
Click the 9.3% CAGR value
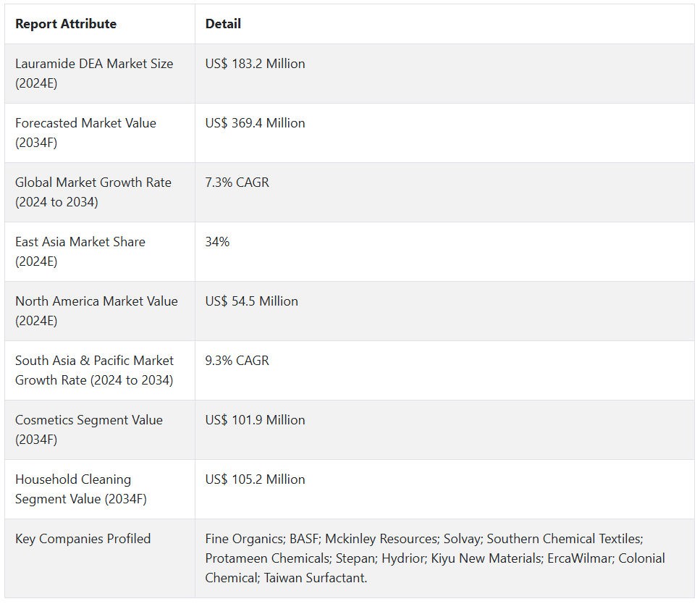click(x=237, y=361)
